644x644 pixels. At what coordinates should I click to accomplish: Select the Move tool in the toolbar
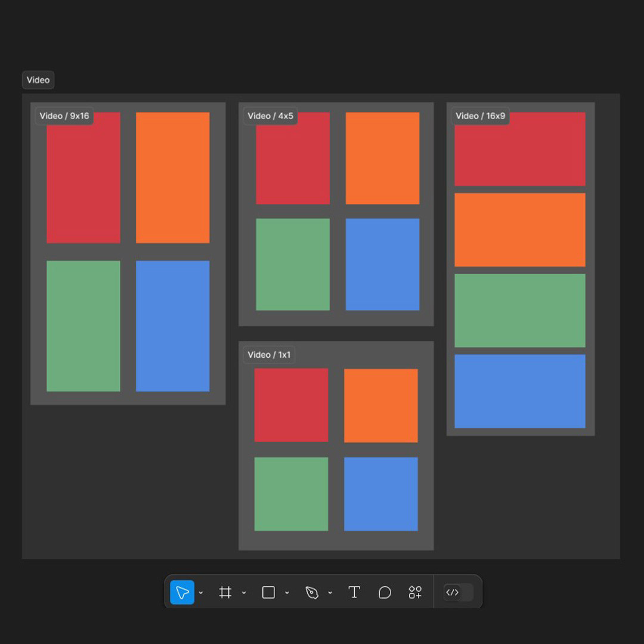182,592
